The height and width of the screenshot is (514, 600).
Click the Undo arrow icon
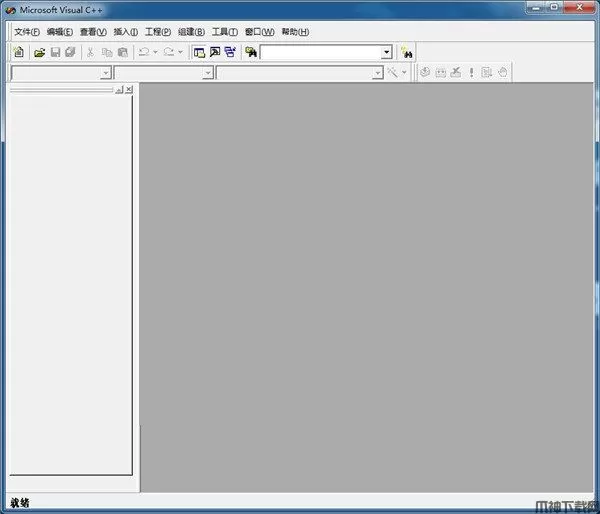[144, 52]
